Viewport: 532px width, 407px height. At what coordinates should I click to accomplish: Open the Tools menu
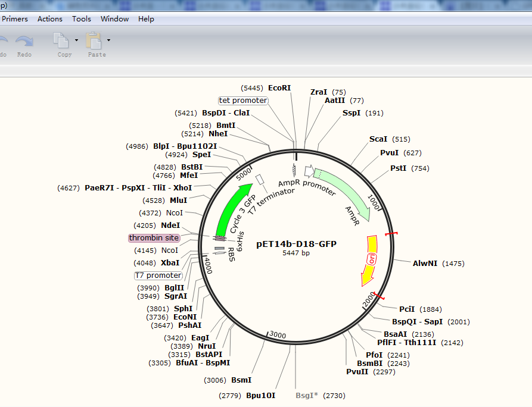point(82,19)
